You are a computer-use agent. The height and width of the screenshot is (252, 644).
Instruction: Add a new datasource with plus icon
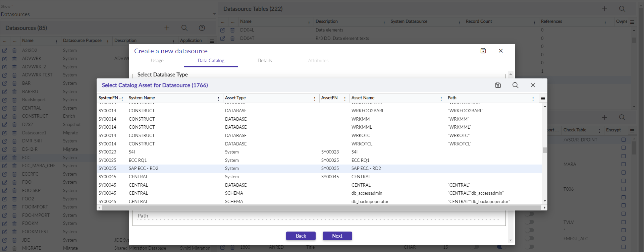(x=167, y=28)
